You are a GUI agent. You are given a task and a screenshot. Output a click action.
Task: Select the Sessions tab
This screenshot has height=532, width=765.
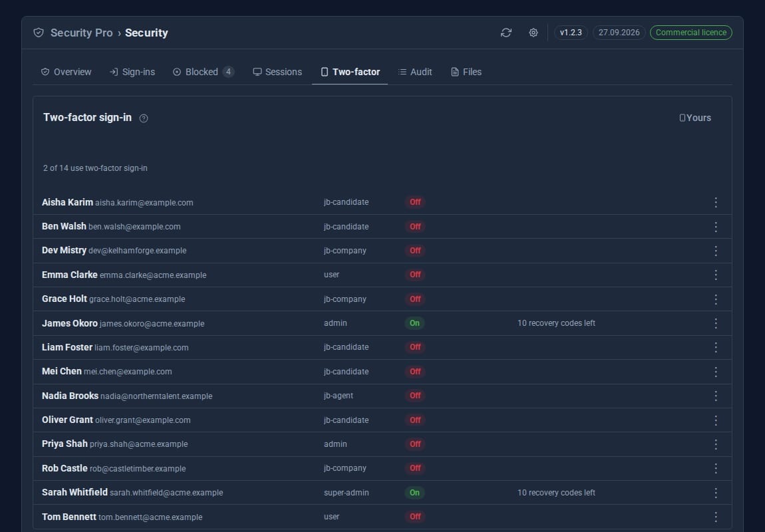(x=277, y=72)
